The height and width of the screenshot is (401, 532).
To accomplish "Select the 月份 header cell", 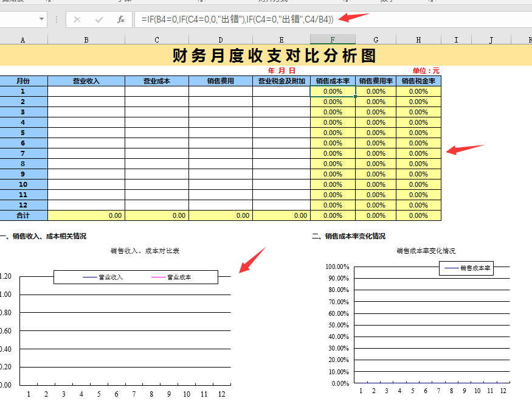I will pos(24,81).
